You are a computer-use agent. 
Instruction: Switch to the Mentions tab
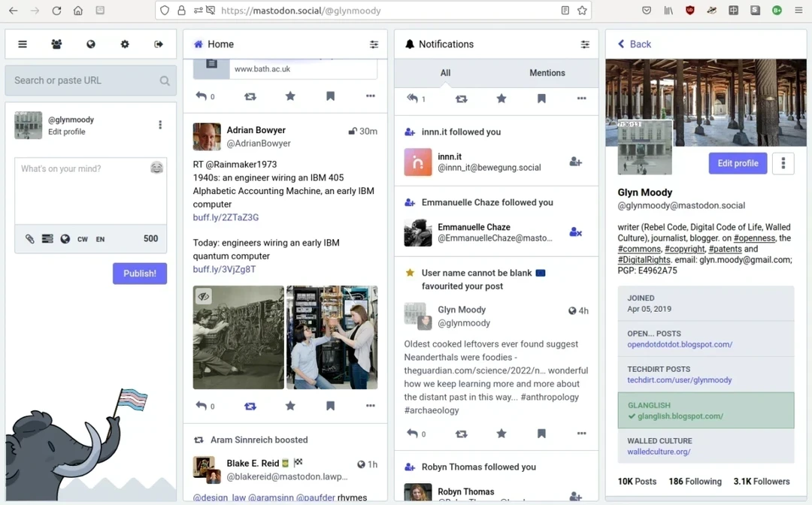tap(547, 73)
